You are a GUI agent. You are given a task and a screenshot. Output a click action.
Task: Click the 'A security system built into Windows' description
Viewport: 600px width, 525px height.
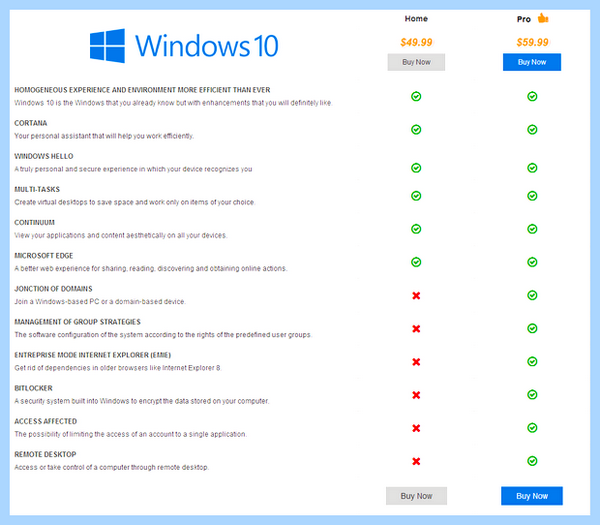coord(142,401)
